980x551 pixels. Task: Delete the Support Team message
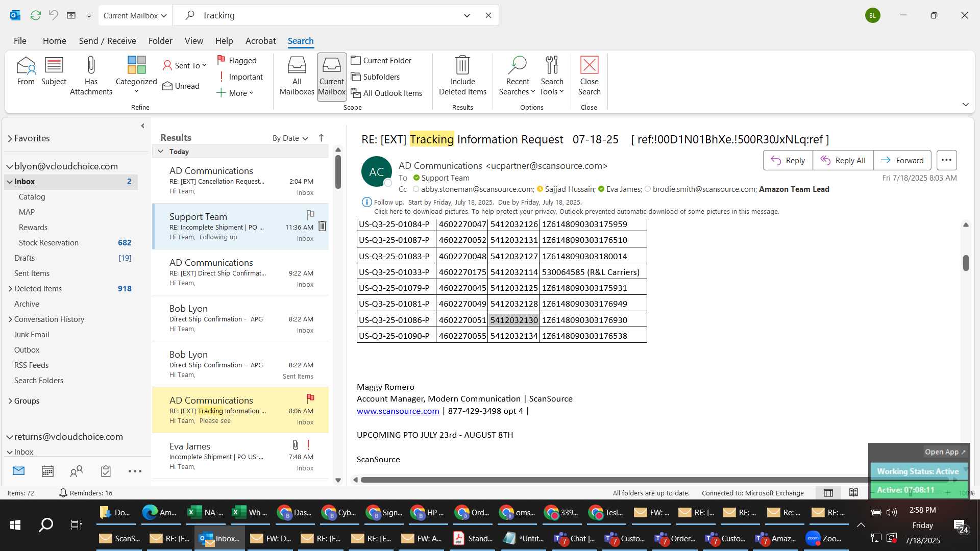(322, 226)
